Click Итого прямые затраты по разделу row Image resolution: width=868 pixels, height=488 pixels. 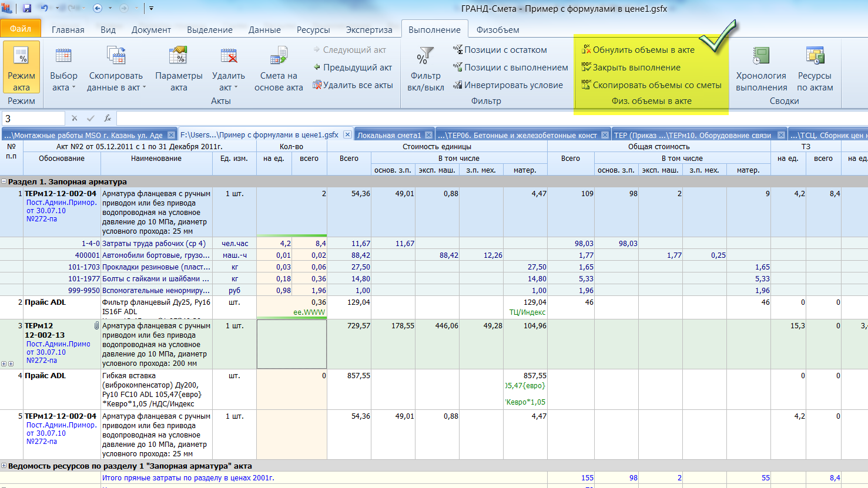point(434,478)
